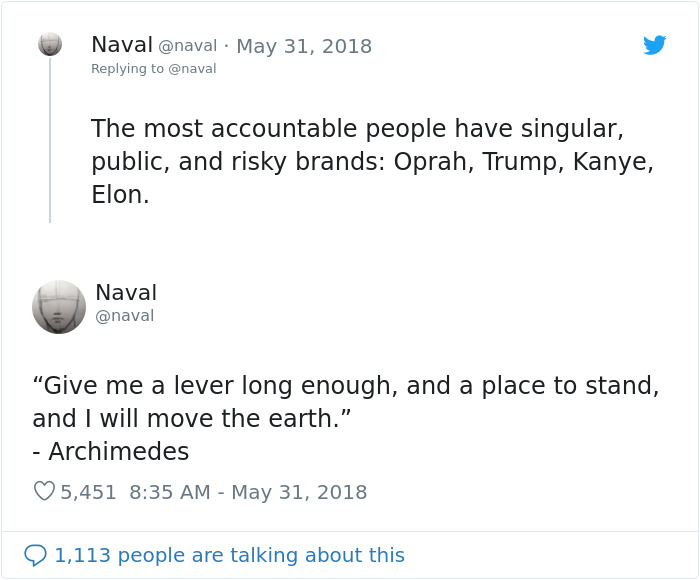
Task: Click the speech bubble conversation icon
Action: pos(35,555)
